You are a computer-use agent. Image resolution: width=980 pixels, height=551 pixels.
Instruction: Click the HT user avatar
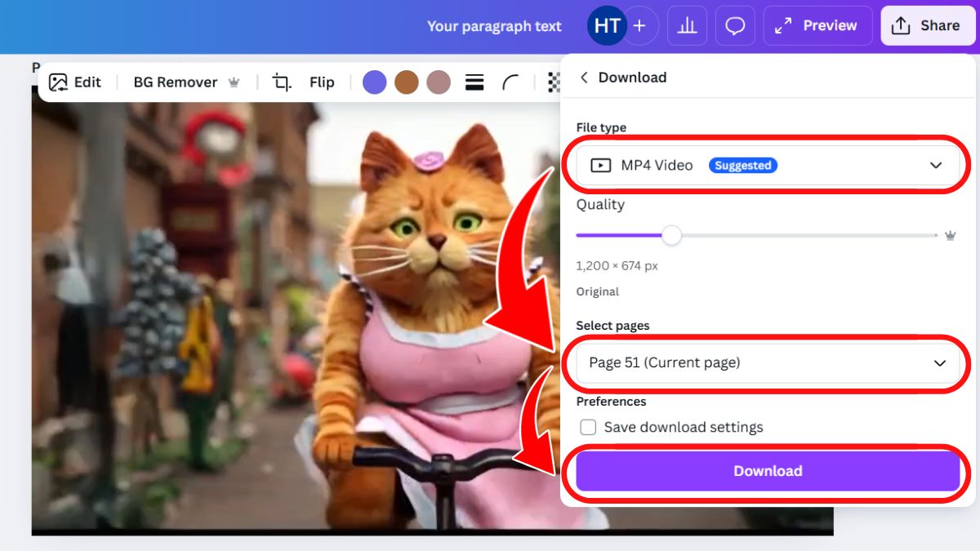pos(607,26)
